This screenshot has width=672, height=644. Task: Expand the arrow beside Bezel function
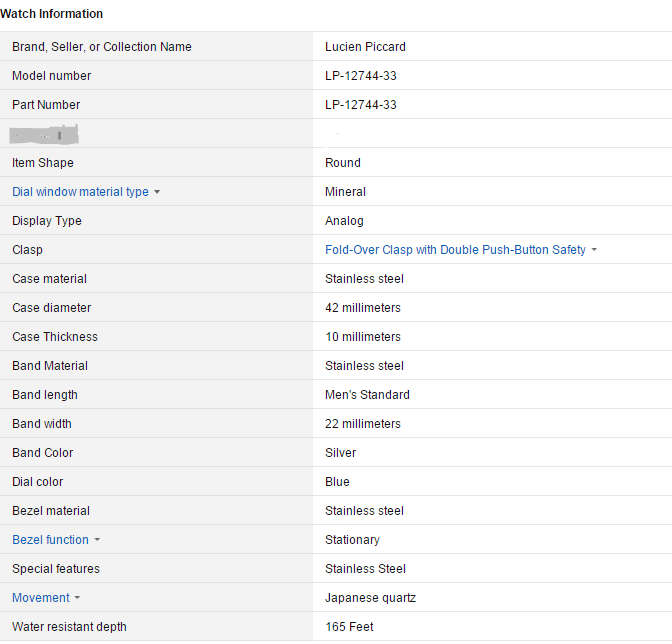[x=97, y=540]
